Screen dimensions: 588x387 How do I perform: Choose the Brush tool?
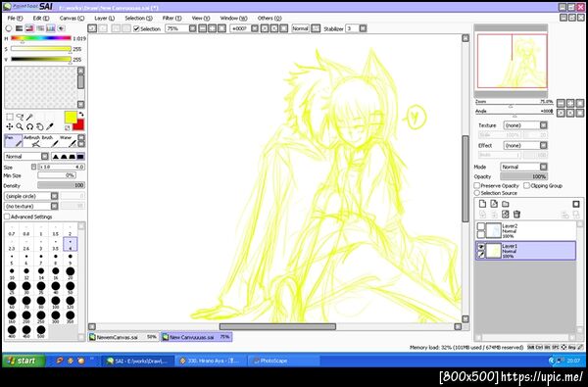[50, 141]
